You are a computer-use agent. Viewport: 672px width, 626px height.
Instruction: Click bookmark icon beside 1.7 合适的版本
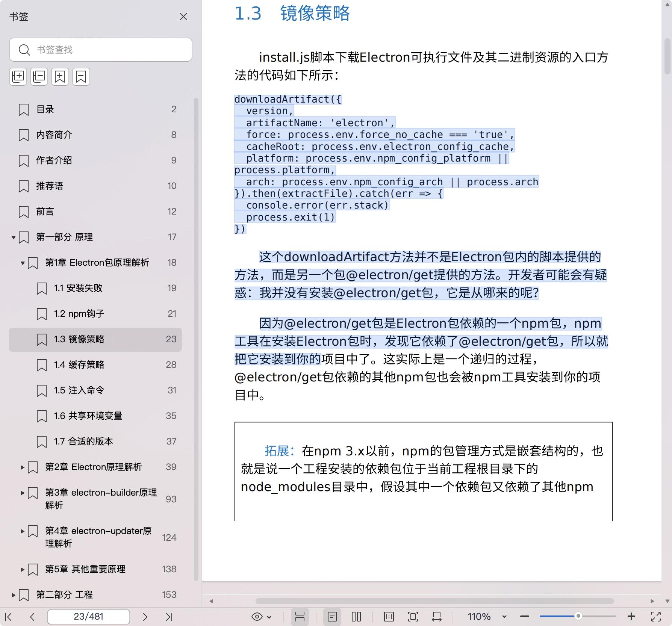42,442
